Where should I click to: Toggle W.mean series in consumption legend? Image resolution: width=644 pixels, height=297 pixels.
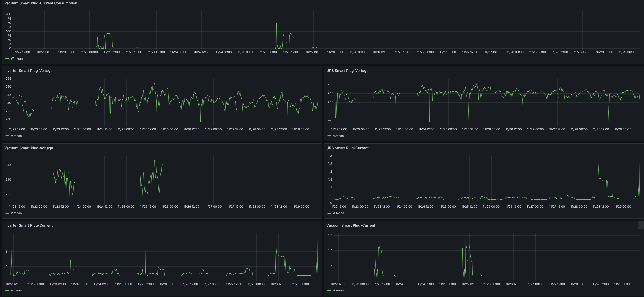[17, 58]
